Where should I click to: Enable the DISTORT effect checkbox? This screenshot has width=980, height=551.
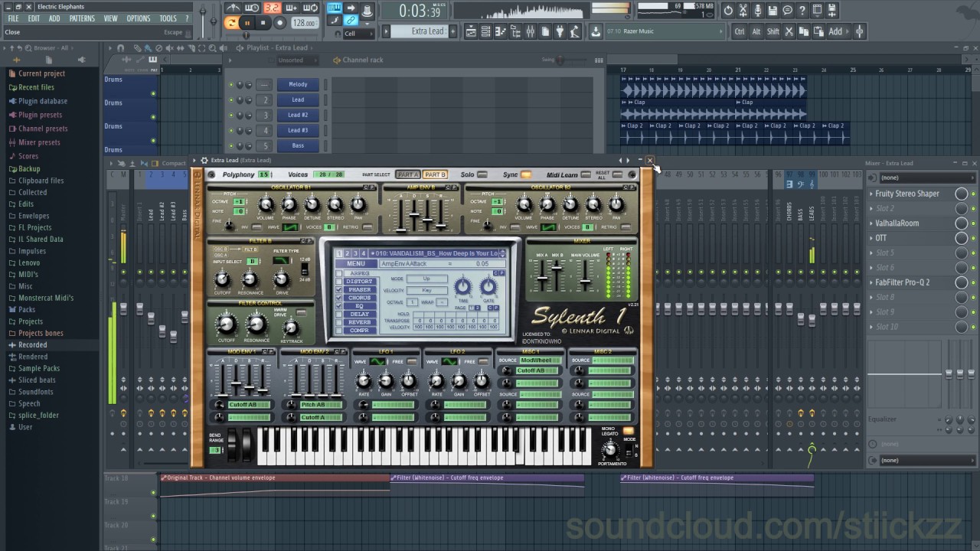338,281
